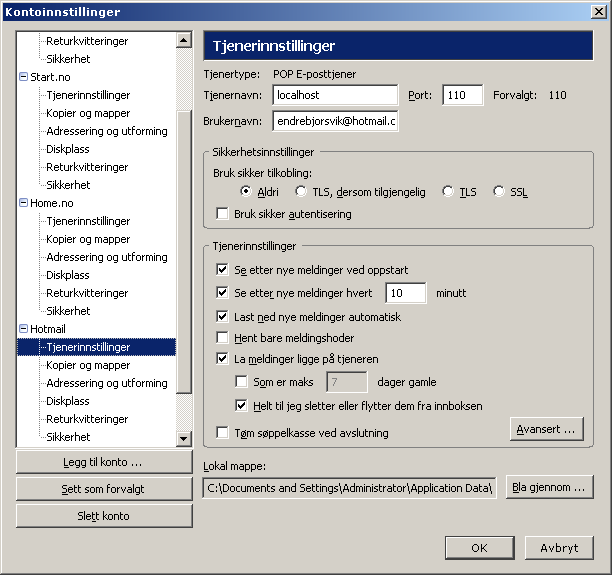Enable Tøm søppelkasse ved avslutning
Image resolution: width=612 pixels, height=575 pixels.
click(222, 433)
